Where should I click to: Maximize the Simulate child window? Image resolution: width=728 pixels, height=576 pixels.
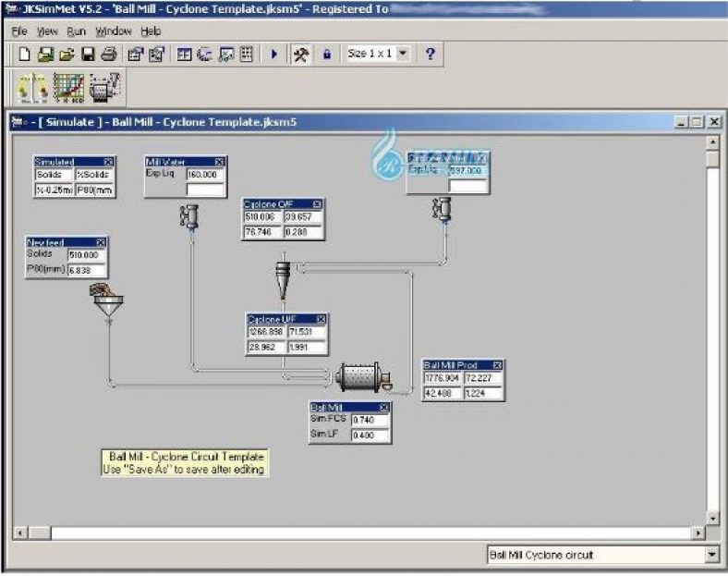697,122
